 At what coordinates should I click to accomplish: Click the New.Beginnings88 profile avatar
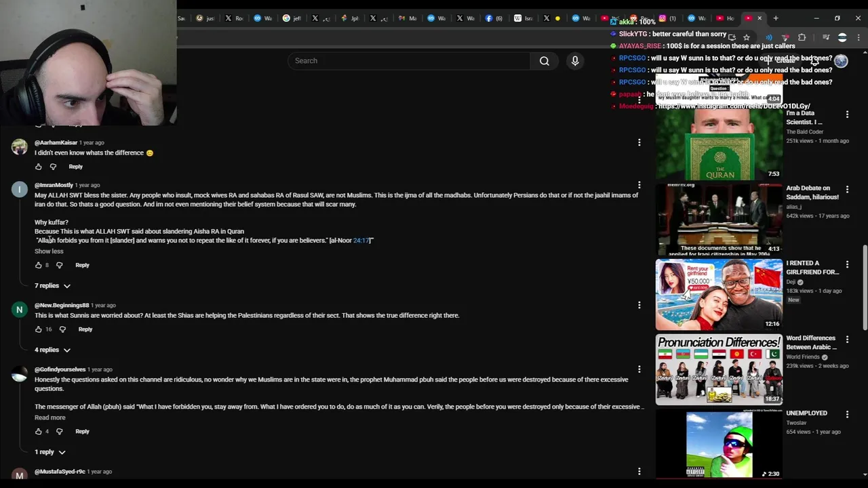pos(19,310)
